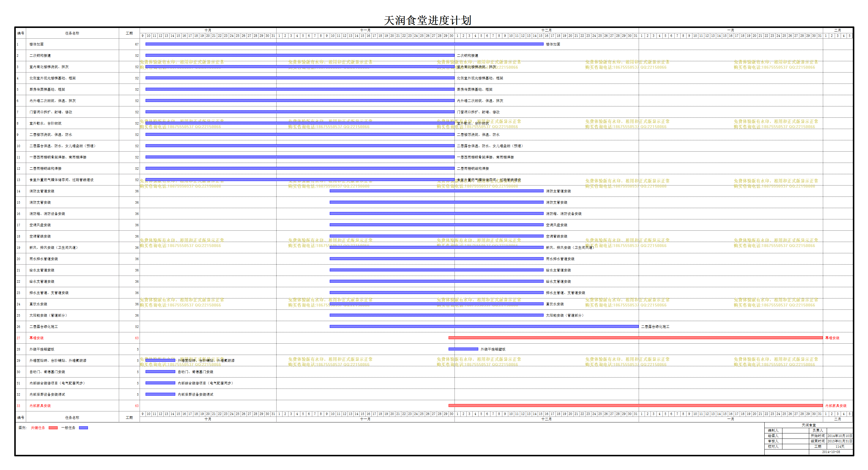The height and width of the screenshot is (470, 868).
Task: Select the chart title 天润食堂进度计划
Action: click(427, 20)
